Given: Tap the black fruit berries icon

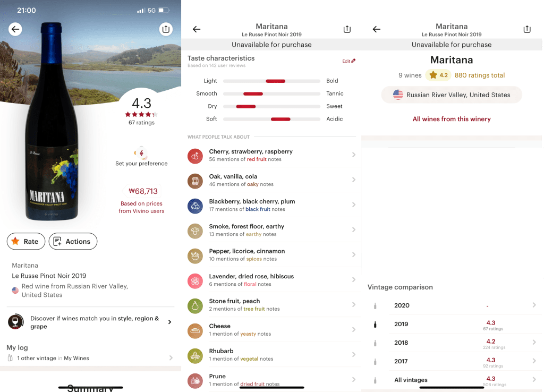Looking at the screenshot, I should (195, 206).
